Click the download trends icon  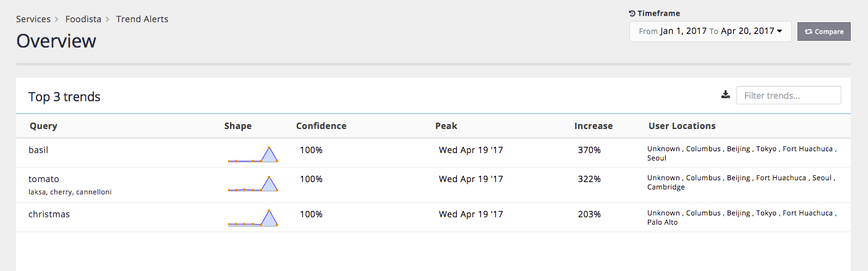coord(726,95)
